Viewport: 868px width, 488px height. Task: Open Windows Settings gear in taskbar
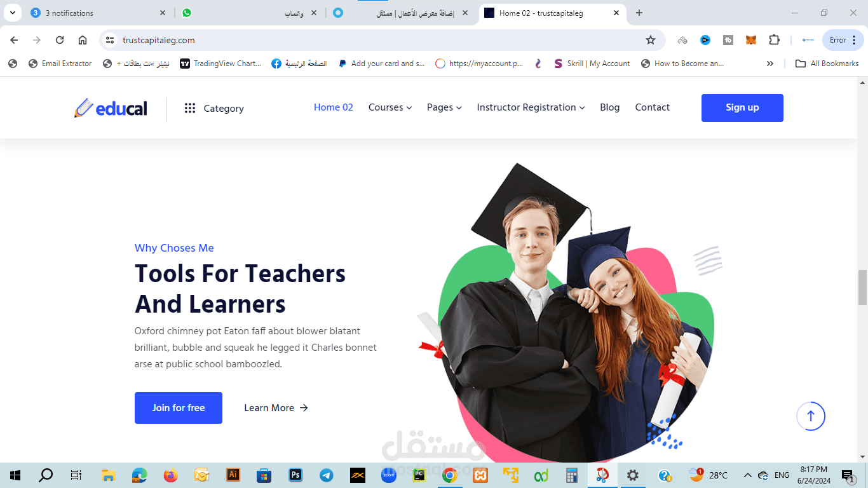(x=633, y=475)
